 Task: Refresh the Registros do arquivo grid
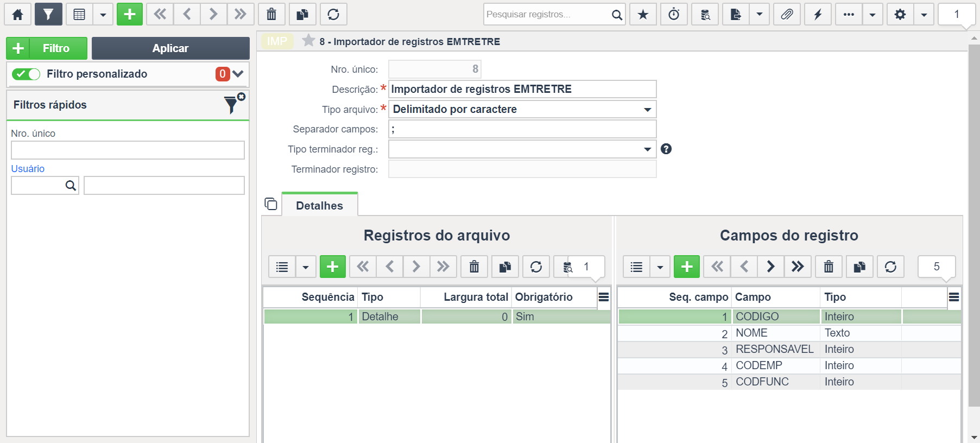(536, 267)
